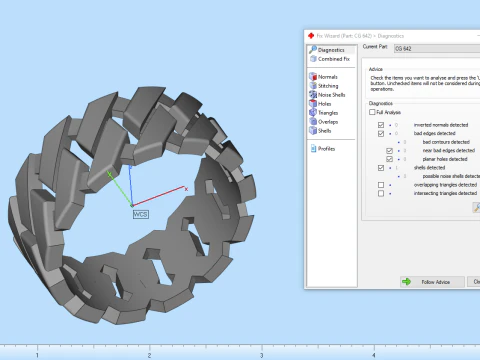The image size is (480, 360).
Task: Enable the Full Analysis checkbox
Action: (372, 112)
